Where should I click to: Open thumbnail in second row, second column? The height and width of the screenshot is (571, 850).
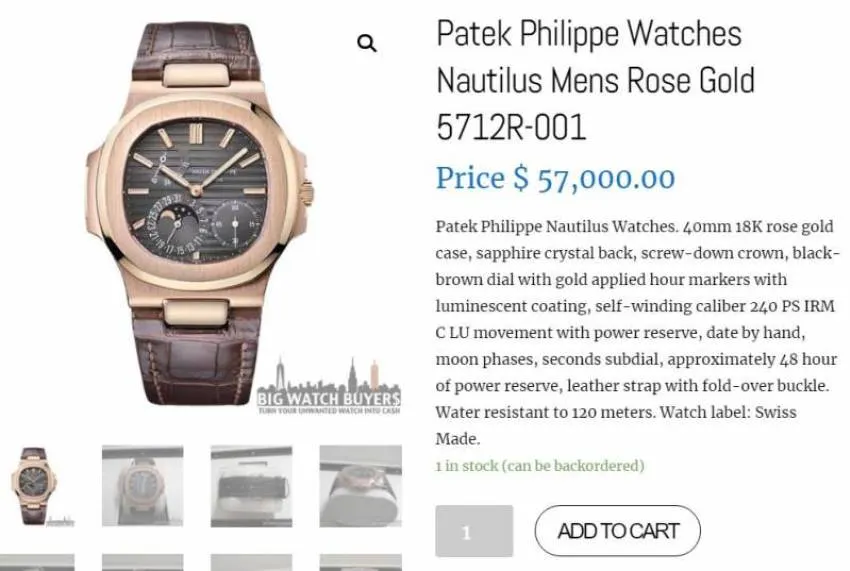[x=143, y=562]
